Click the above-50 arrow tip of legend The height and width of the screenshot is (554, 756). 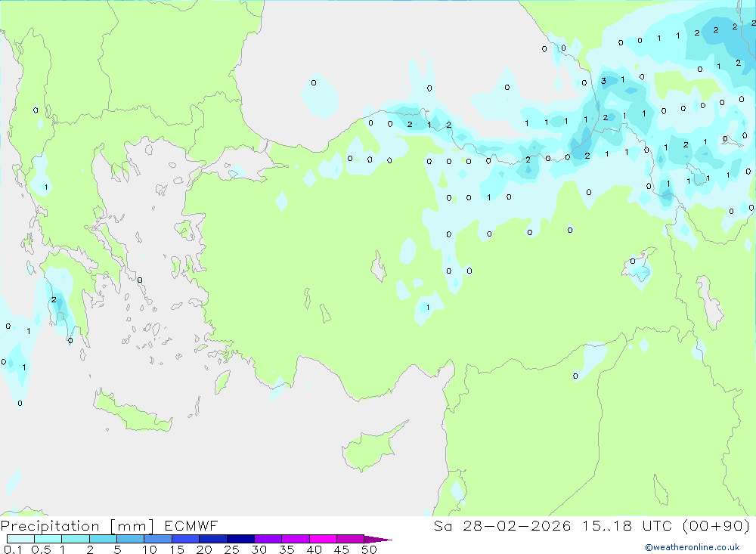pyautogui.click(x=379, y=540)
